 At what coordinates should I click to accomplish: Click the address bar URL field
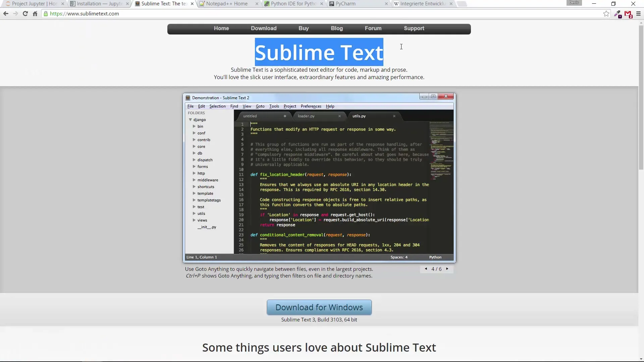click(322, 14)
